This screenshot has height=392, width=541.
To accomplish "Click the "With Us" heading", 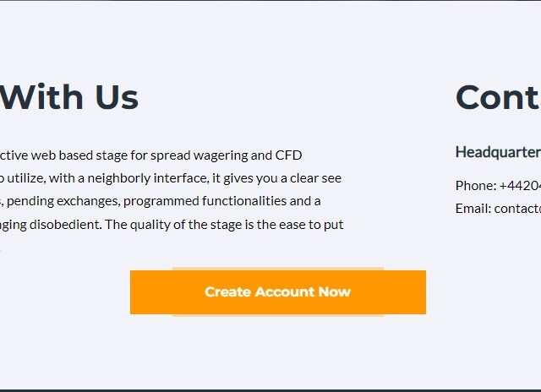I will (x=69, y=97).
